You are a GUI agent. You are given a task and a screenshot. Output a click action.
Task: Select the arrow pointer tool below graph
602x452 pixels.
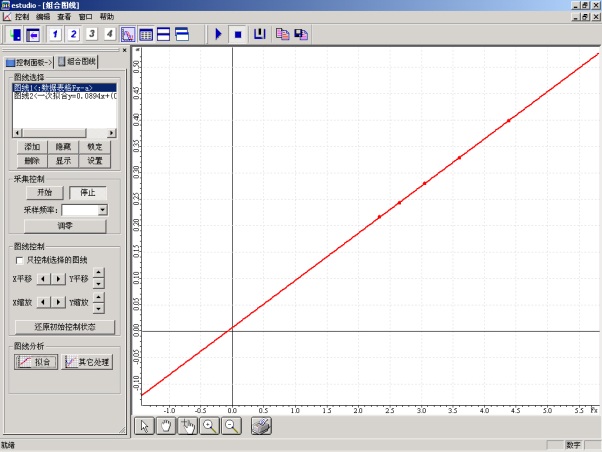145,426
